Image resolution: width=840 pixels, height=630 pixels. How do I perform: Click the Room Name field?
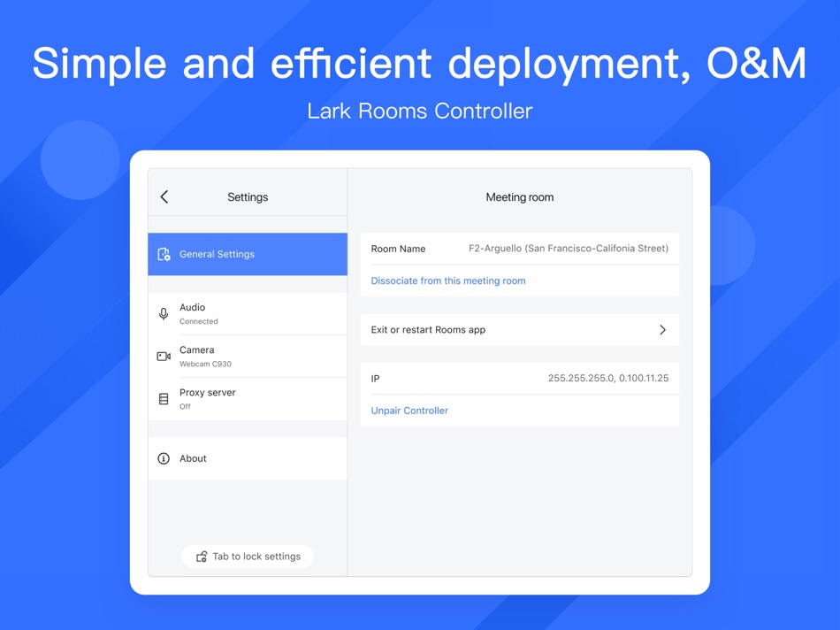520,249
